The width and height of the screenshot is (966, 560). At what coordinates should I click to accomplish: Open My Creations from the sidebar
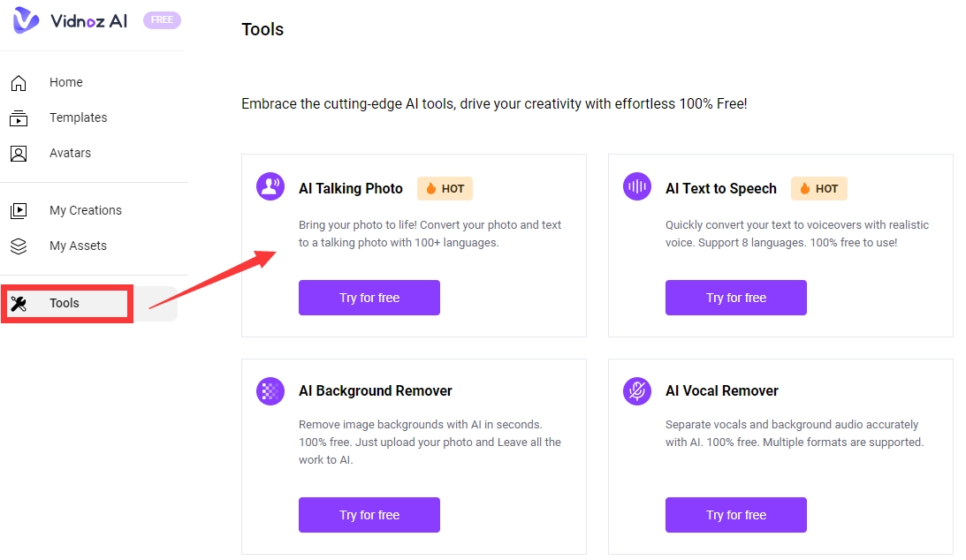[86, 210]
